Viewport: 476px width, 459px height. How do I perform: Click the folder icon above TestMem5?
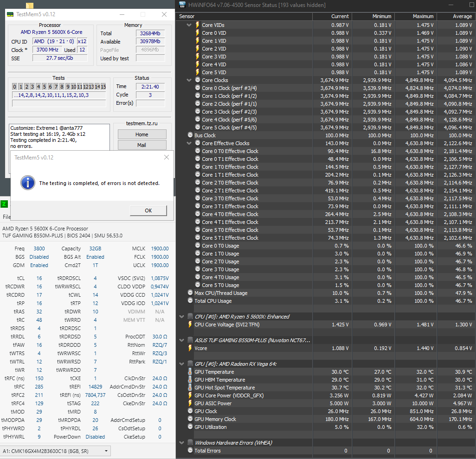click(x=29, y=5)
